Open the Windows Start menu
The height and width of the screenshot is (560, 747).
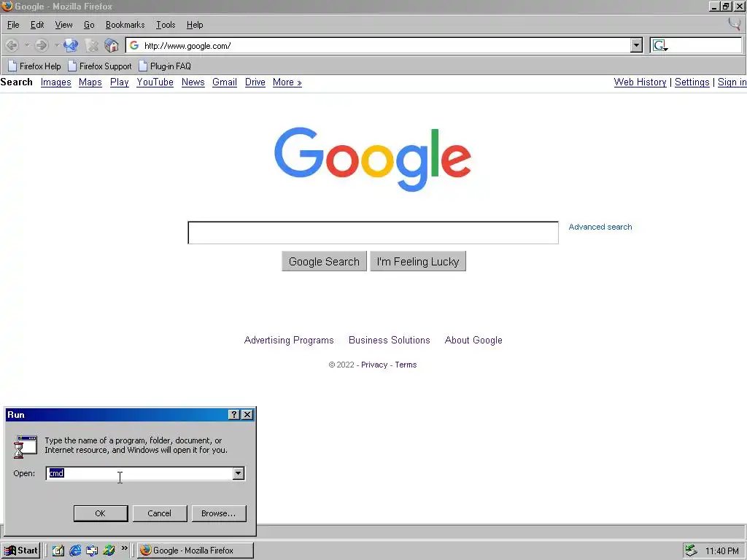click(21, 551)
